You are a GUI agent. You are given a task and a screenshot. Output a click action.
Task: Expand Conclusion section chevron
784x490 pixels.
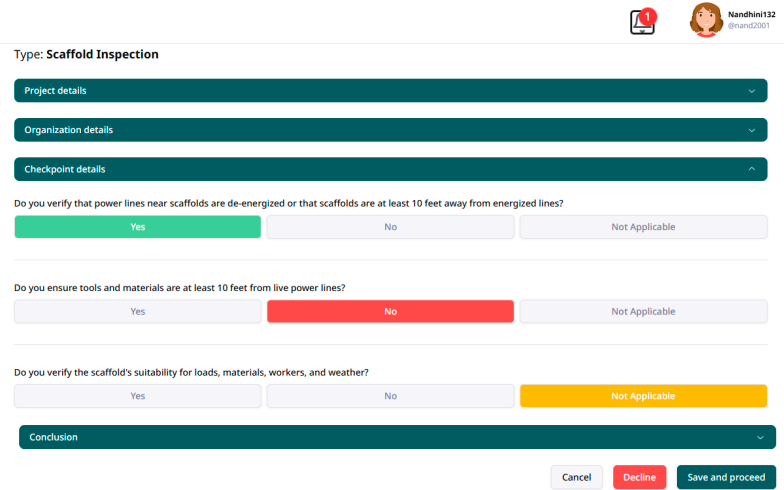(x=760, y=437)
